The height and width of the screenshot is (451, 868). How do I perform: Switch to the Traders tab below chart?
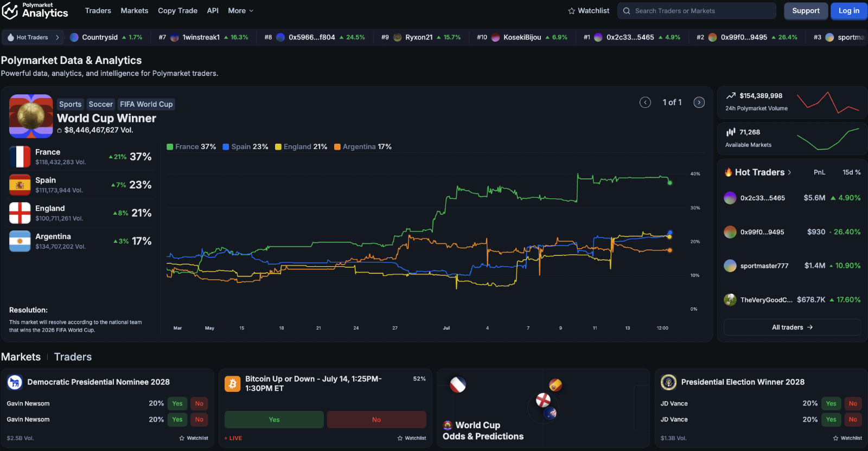click(73, 357)
